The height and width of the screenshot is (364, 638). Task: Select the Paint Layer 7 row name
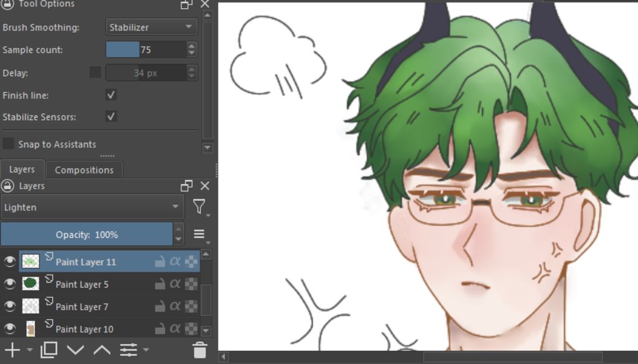click(82, 307)
